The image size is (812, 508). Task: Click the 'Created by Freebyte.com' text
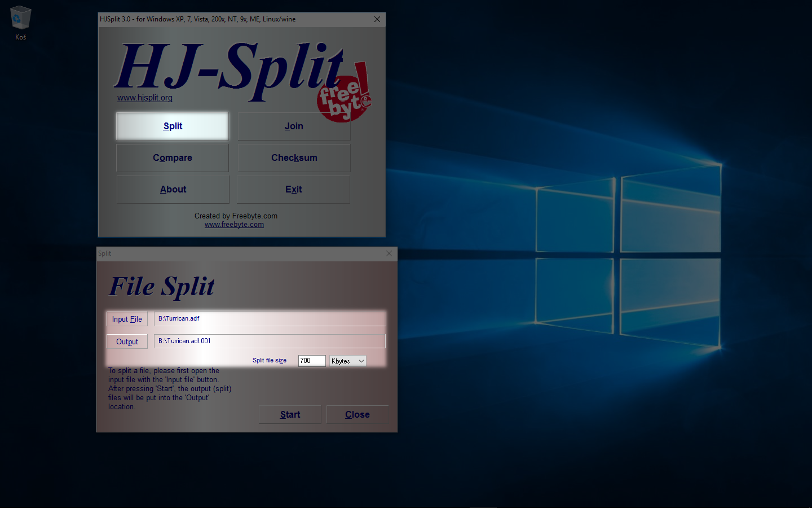[236, 216]
